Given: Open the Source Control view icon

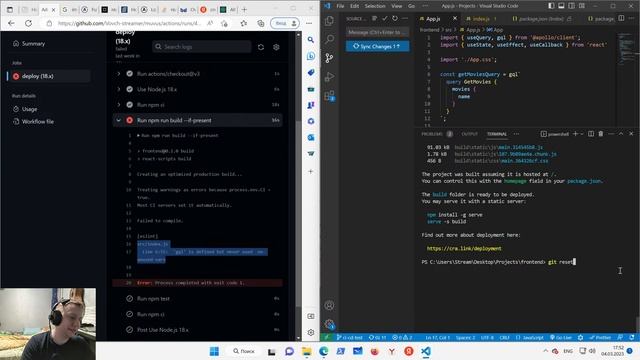Looking at the screenshot, I should pyautogui.click(x=329, y=58).
